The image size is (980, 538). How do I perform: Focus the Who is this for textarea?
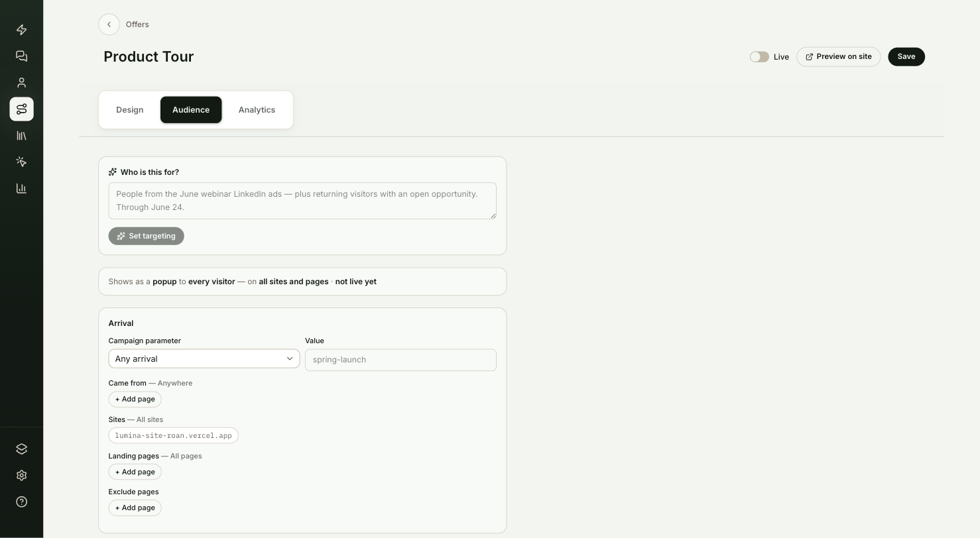(302, 201)
